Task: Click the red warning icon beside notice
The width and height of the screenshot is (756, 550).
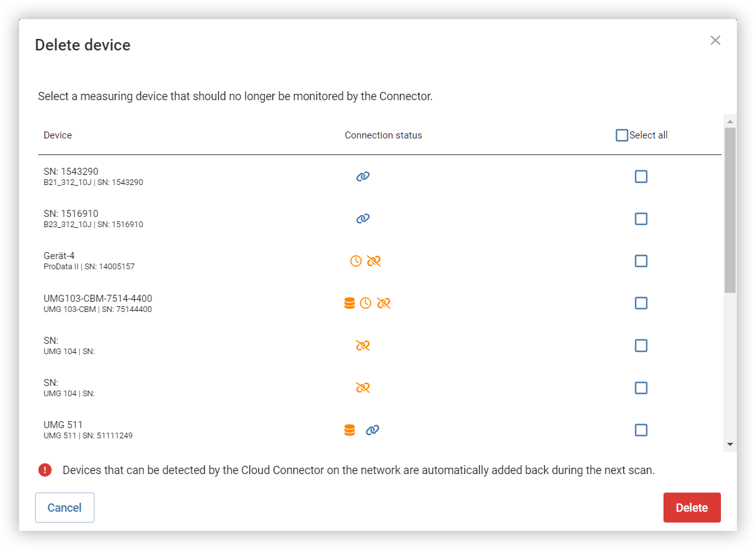Action: click(45, 470)
